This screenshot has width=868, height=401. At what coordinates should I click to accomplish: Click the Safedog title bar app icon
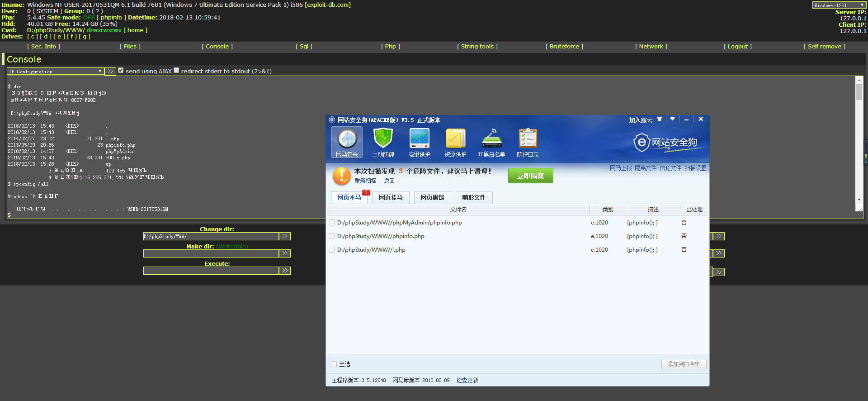click(x=332, y=120)
